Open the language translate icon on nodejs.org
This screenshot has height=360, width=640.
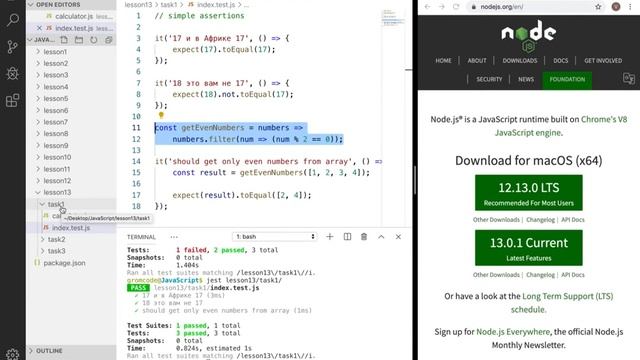coord(629,78)
